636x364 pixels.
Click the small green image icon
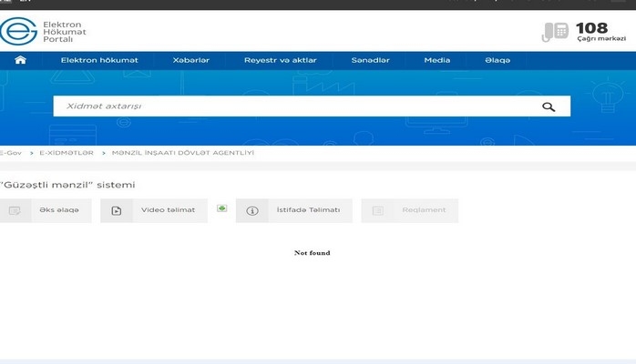221,208
